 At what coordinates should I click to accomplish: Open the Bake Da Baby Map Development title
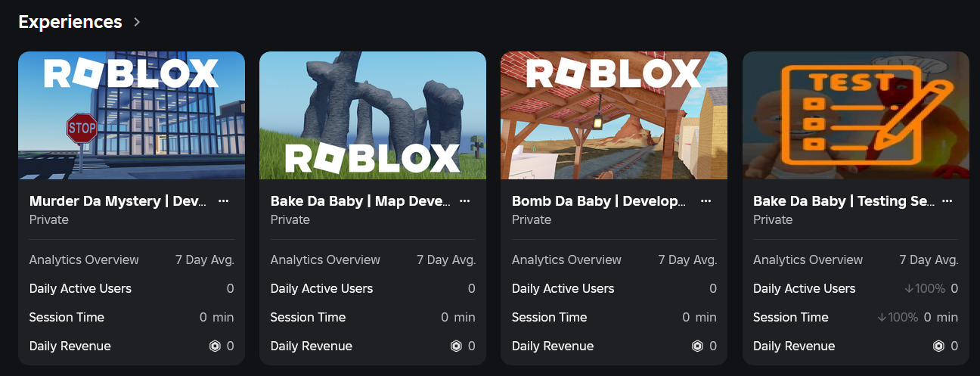tap(361, 201)
